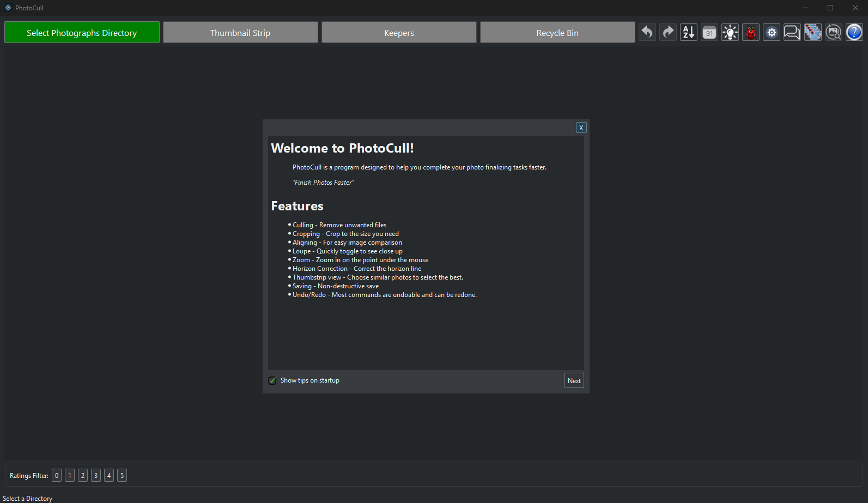Report a bug with the ladybug icon
Image resolution: width=868 pixels, height=503 pixels.
[751, 33]
